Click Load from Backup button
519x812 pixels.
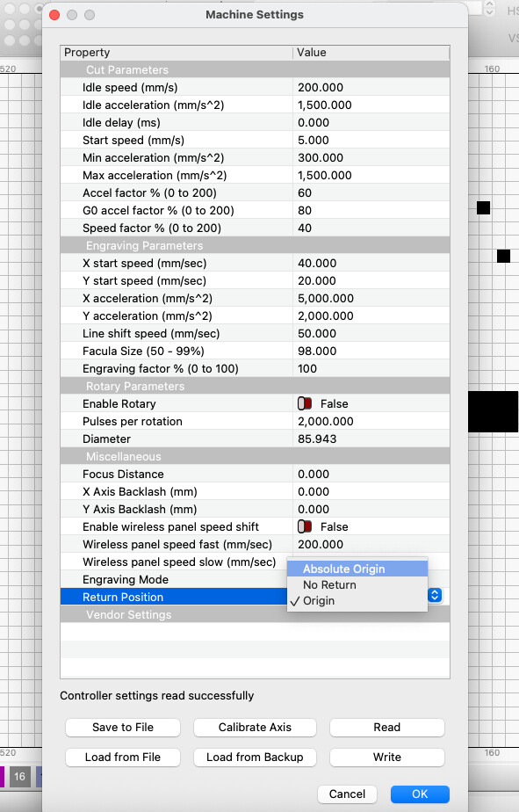(x=255, y=758)
